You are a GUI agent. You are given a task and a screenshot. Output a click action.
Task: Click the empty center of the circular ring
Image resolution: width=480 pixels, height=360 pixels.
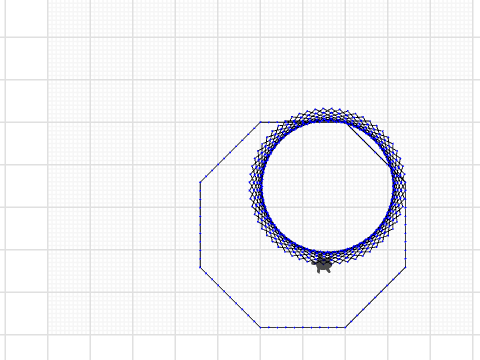327,186
